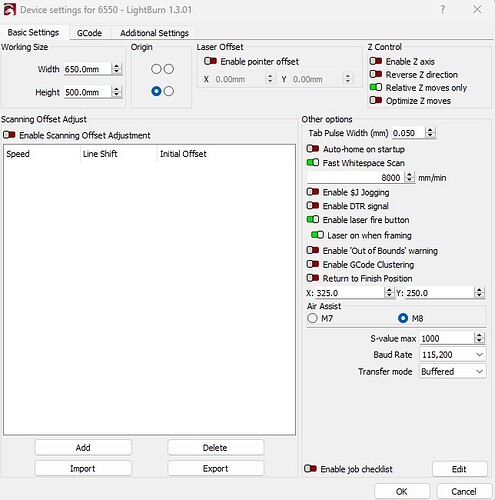Viewport: 495px width, 500px height.
Task: Click Edit job checklist button
Action: point(459,469)
